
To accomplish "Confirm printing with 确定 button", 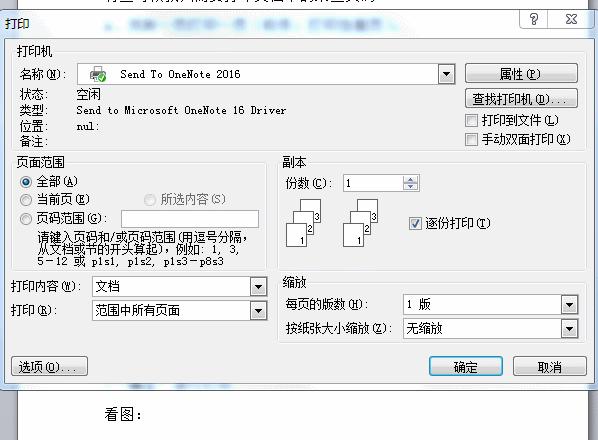I will 466,366.
